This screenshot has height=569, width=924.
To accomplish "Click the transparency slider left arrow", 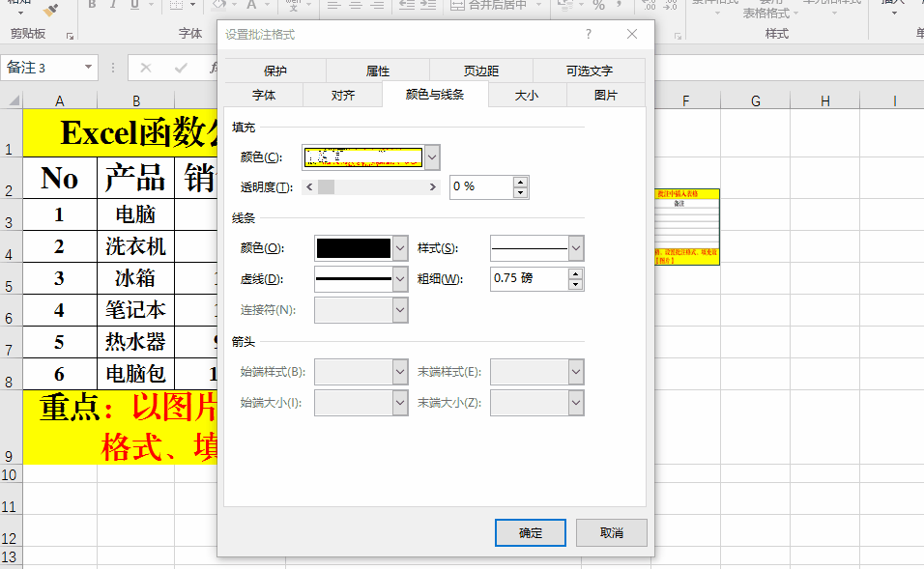I will coord(310,186).
